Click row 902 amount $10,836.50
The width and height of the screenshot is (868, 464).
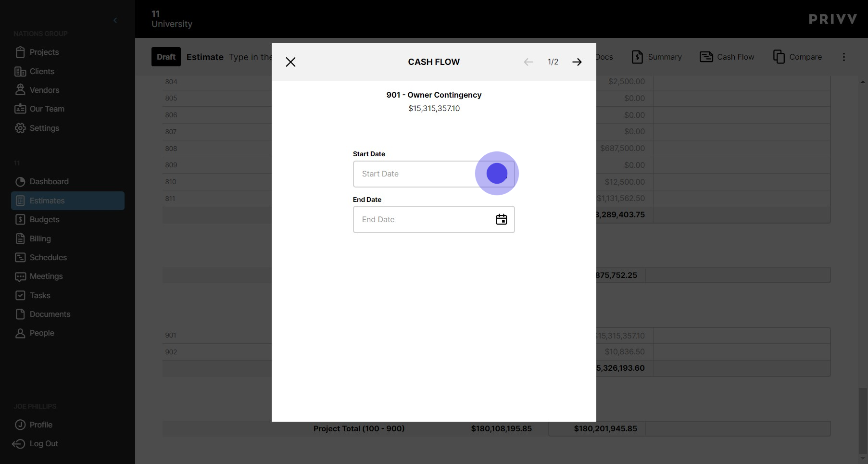[625, 351]
